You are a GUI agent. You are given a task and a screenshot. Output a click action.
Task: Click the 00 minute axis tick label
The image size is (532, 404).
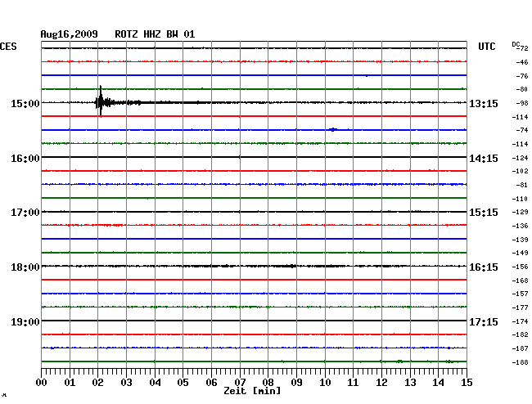tap(42, 383)
